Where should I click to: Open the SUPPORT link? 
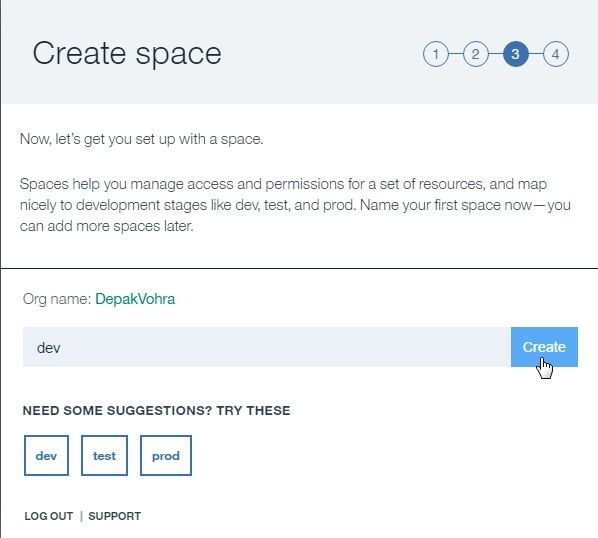[x=114, y=516]
